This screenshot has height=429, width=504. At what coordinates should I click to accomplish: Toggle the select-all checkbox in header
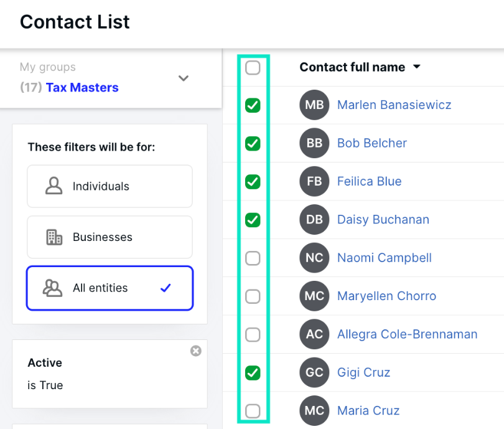pos(253,67)
